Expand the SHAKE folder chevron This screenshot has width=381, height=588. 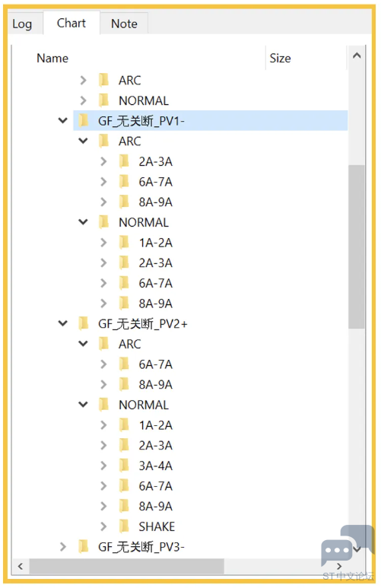coord(103,526)
